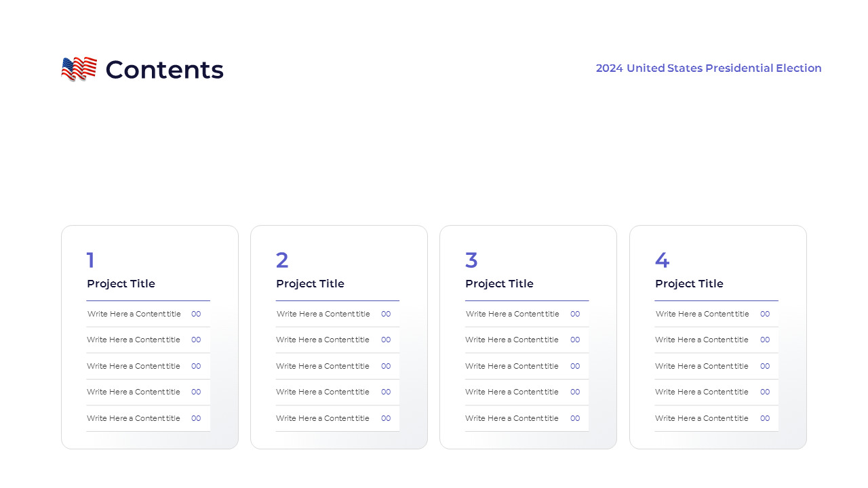
Task: Select first content title row in card 1
Action: tap(134, 314)
